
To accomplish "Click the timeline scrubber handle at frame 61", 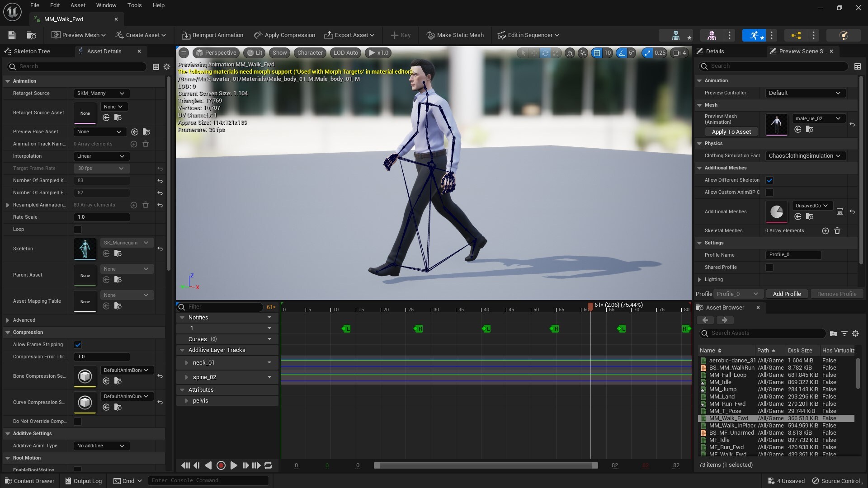I will tap(590, 307).
